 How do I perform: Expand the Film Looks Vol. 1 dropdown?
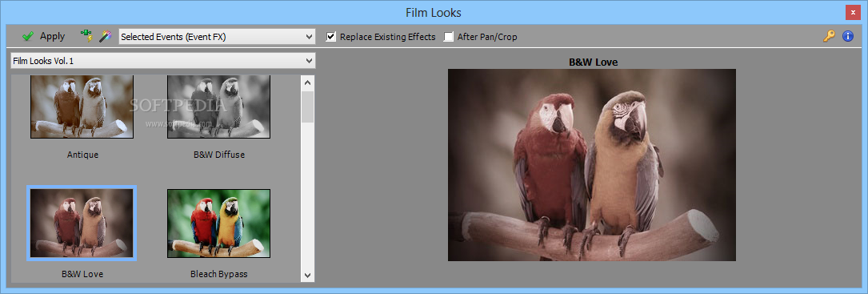162,61
